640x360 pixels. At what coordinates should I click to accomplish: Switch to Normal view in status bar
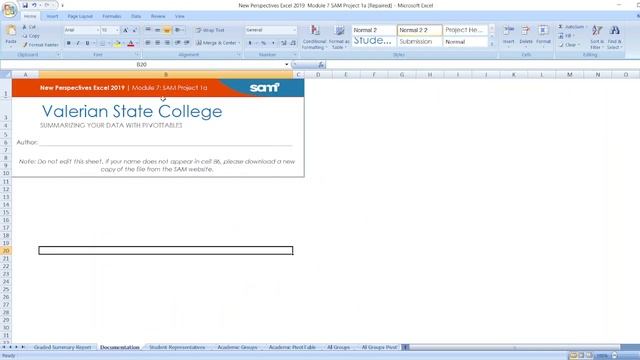(573, 356)
